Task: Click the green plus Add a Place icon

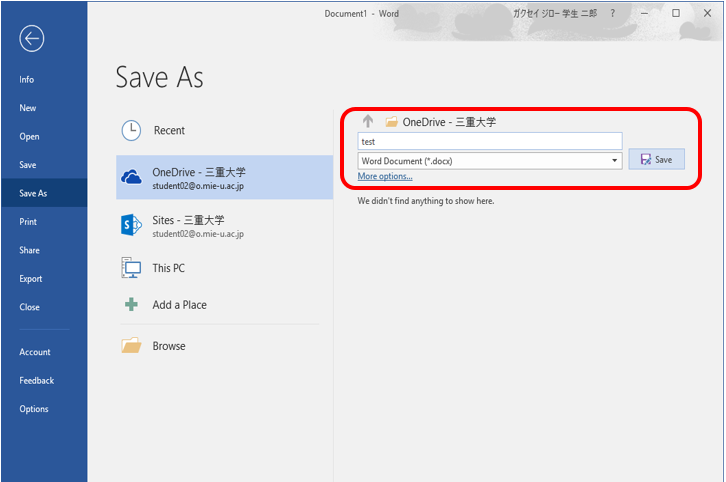Action: pos(131,305)
